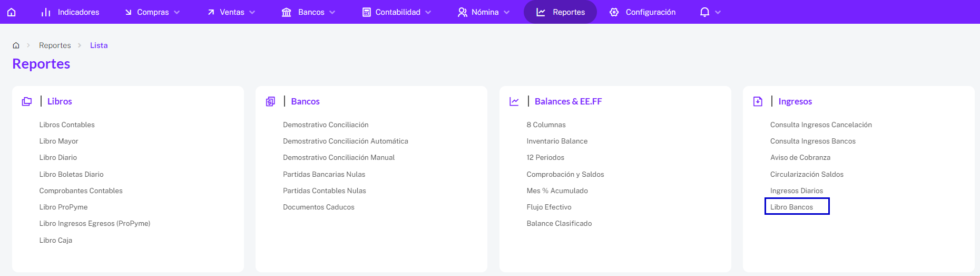Click the Bancos card icon
Viewport: 980px width, 276px height.
(x=270, y=101)
